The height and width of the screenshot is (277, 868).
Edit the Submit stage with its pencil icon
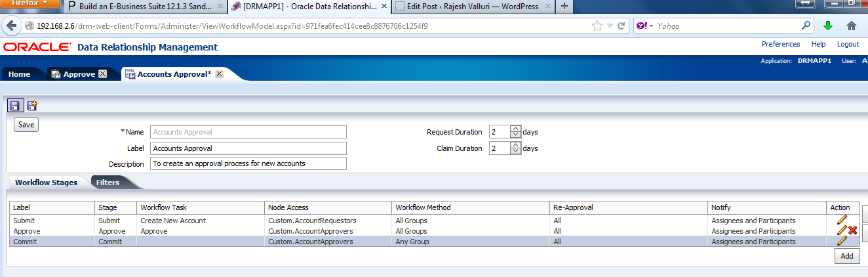point(842,220)
